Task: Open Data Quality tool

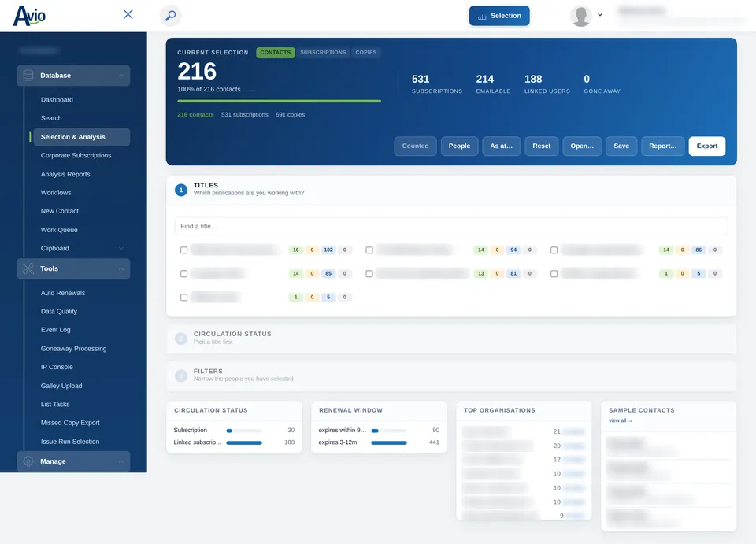Action: (59, 311)
